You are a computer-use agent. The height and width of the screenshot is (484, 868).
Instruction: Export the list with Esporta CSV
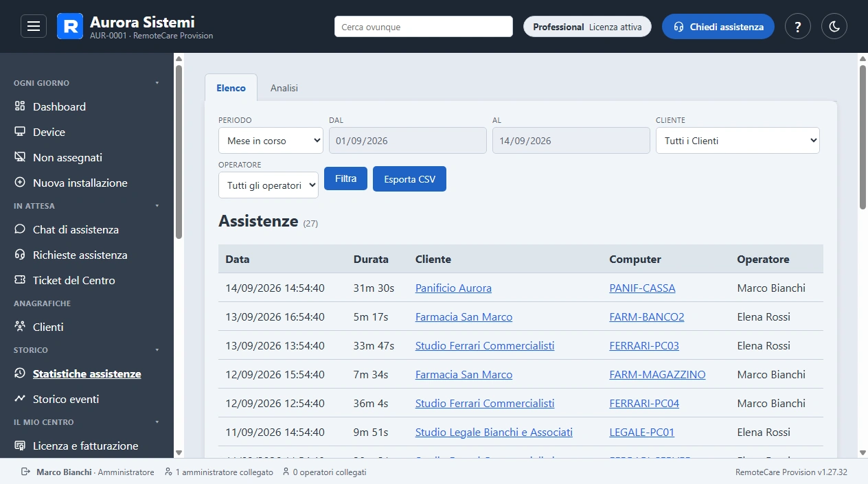click(409, 179)
